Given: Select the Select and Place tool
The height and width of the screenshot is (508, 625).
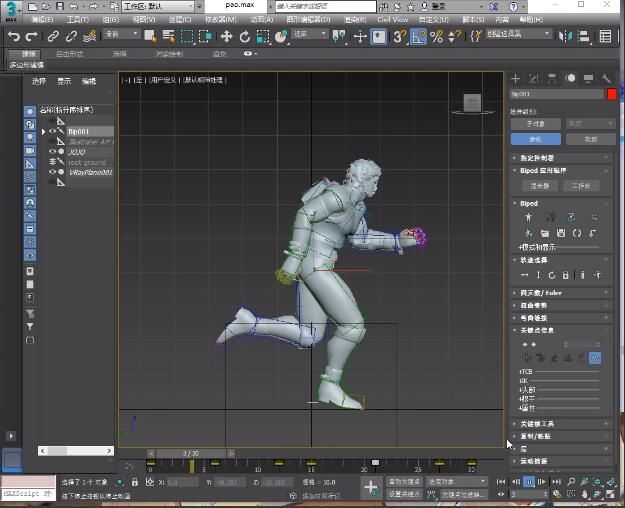Looking at the screenshot, I should (281, 37).
